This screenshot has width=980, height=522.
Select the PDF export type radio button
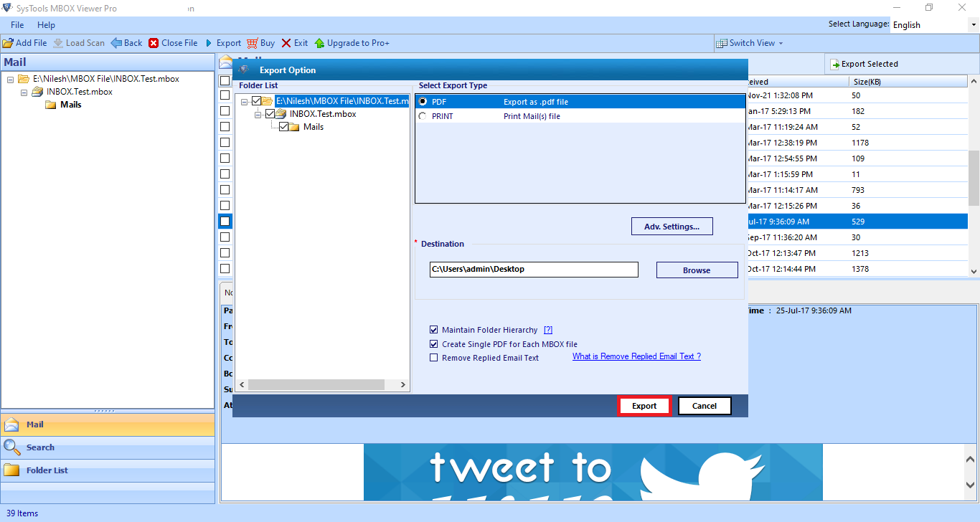pos(423,102)
